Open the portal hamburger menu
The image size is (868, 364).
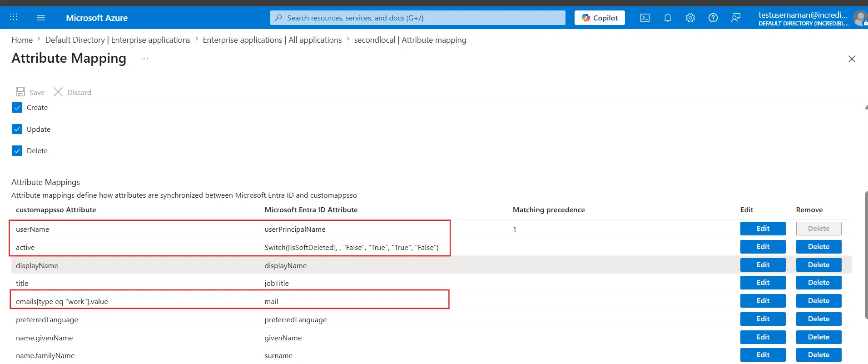point(41,18)
